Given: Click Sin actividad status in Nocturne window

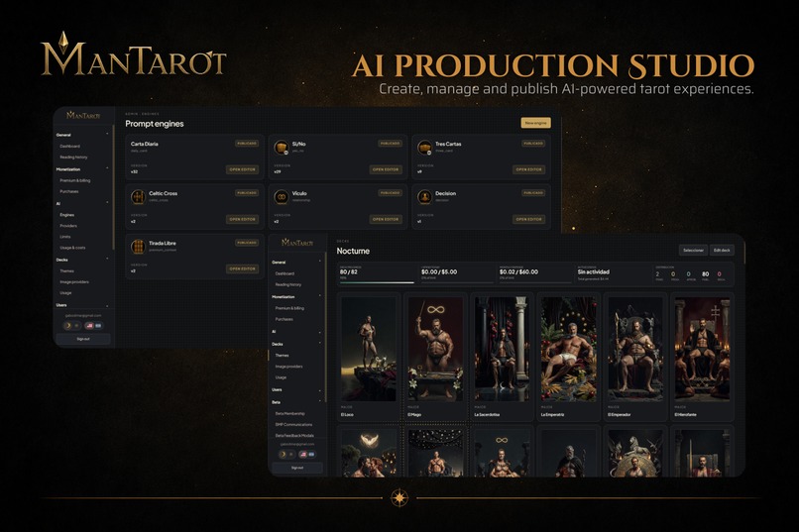Looking at the screenshot, I should point(593,271).
